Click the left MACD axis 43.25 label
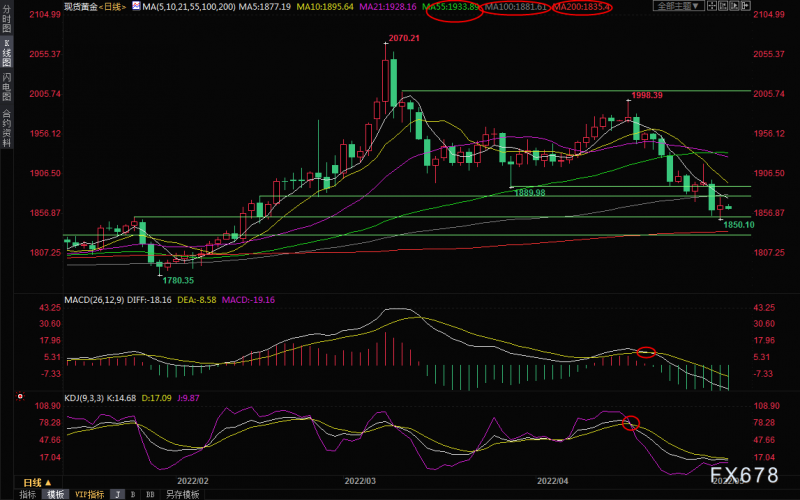 coord(49,307)
